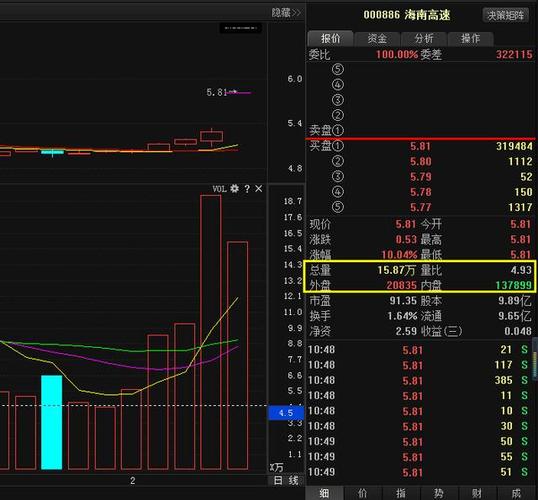Select the 势 bottom tab
Viewport: 538px width, 500px height.
pos(438,493)
